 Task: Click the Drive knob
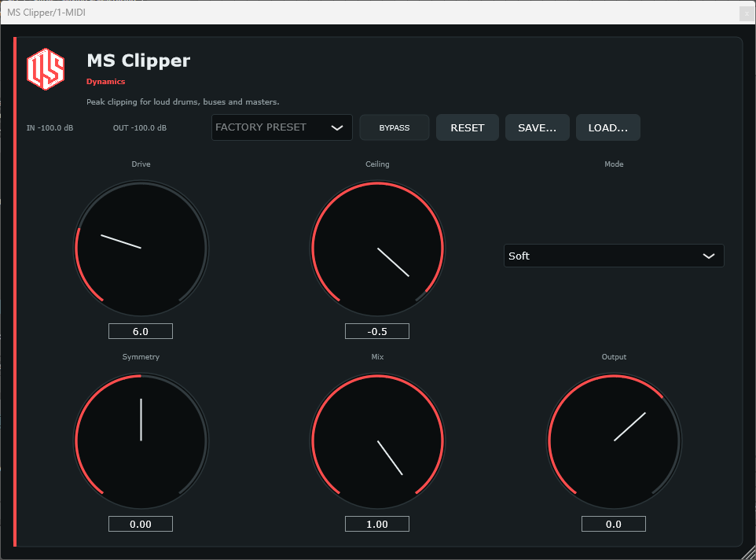[141, 248]
